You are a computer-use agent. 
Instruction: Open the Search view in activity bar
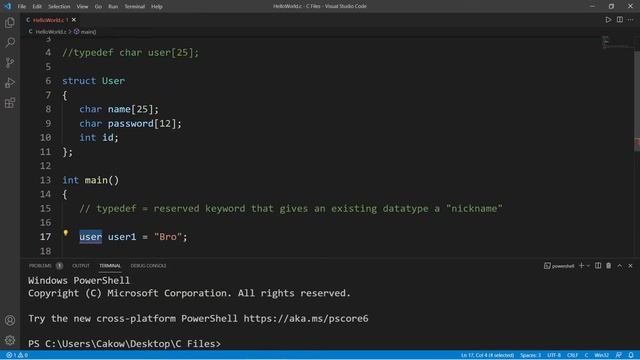(10, 42)
